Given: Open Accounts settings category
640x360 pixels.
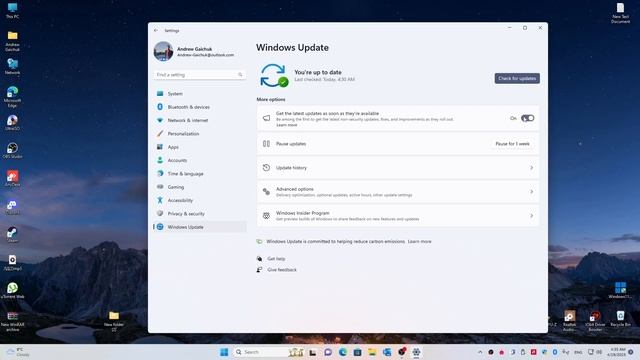Looking at the screenshot, I should 200,160.
